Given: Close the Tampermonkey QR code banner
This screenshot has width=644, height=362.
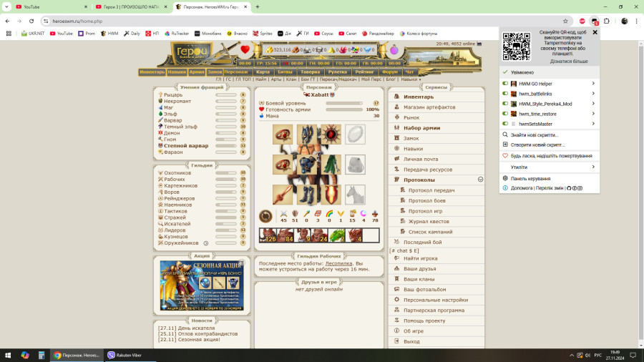Looking at the screenshot, I should [595, 32].
